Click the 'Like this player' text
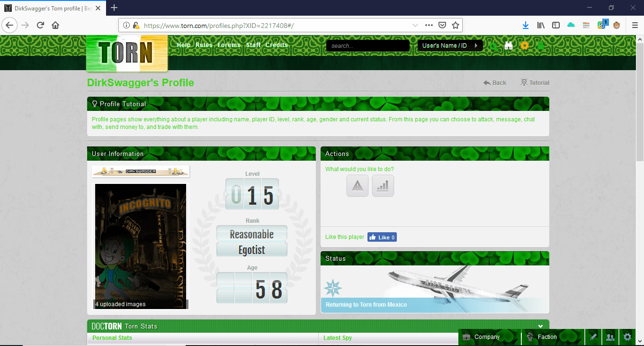 click(x=345, y=237)
